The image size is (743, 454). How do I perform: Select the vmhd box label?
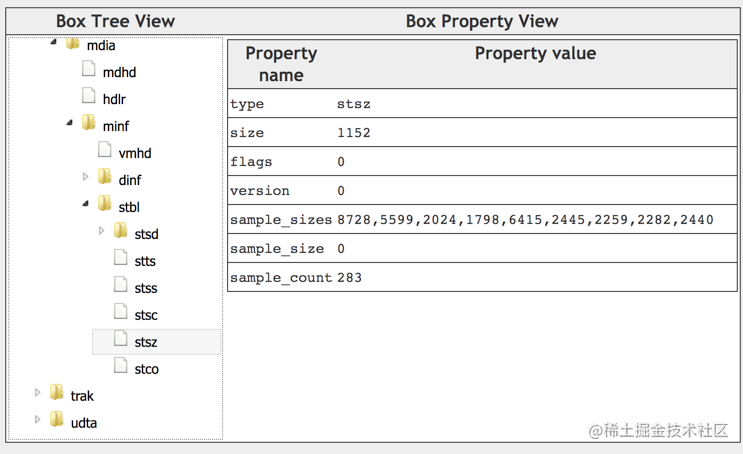(135, 154)
